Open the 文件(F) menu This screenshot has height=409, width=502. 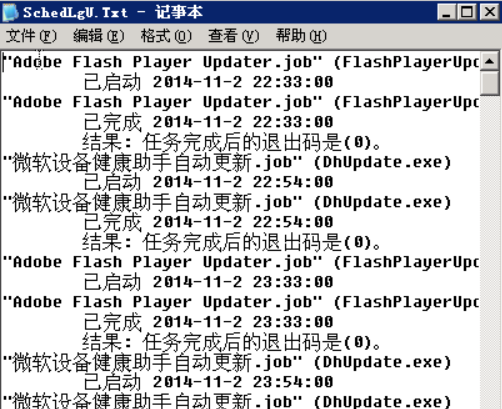pos(31,36)
